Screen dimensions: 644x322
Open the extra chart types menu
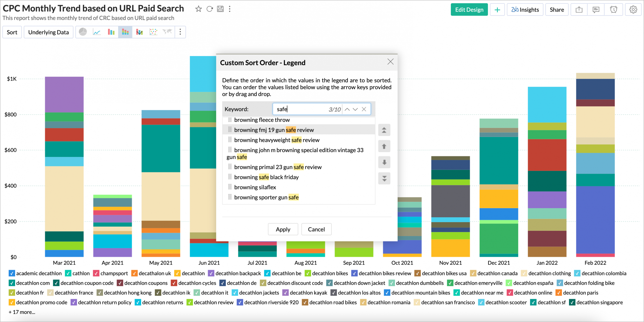pos(180,32)
